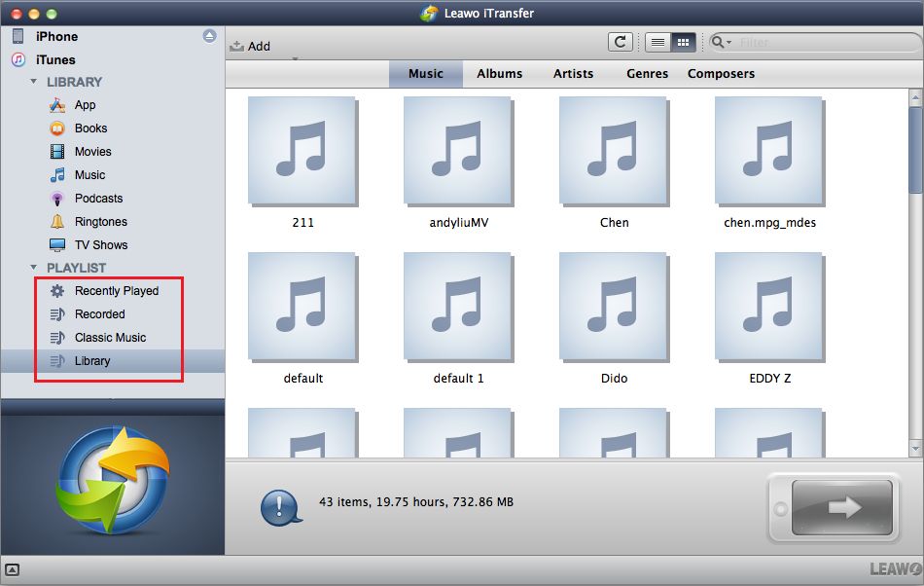Switch to the Albums tab

point(499,74)
